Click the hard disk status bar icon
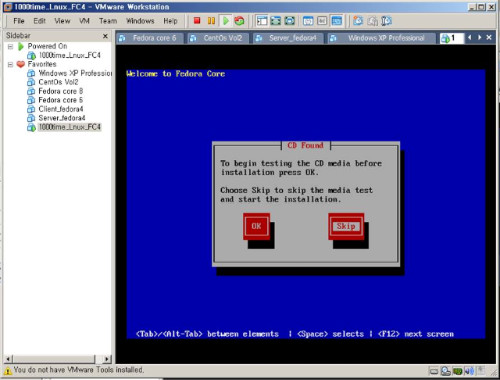The width and height of the screenshot is (500, 380). pos(434,371)
